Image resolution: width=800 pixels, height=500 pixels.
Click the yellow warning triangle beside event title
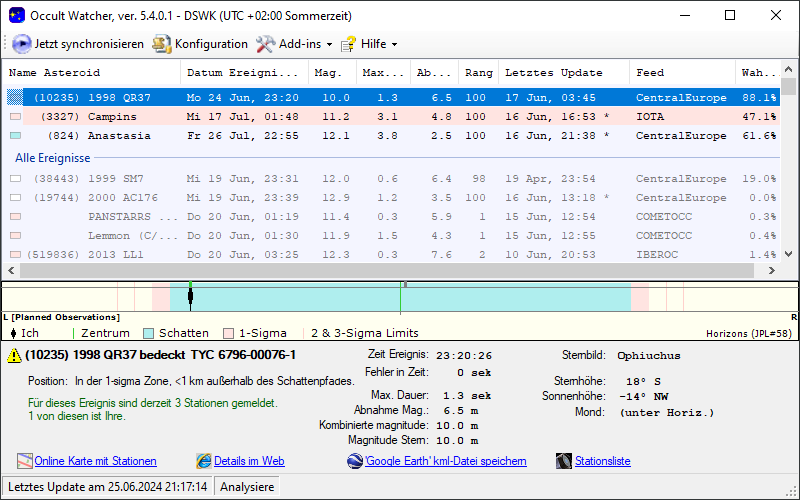pos(13,356)
